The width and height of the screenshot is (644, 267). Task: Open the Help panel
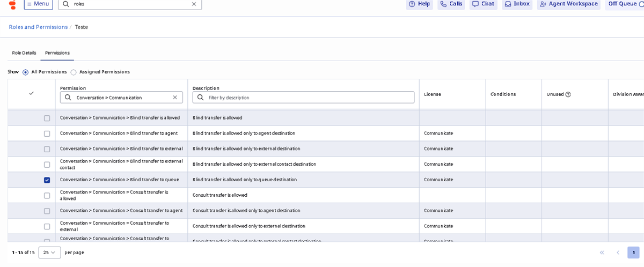coord(420,4)
